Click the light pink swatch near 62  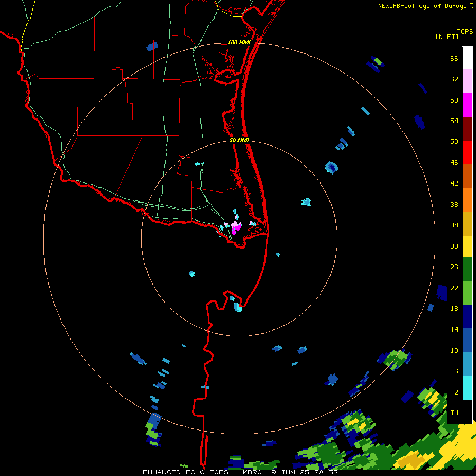(467, 81)
